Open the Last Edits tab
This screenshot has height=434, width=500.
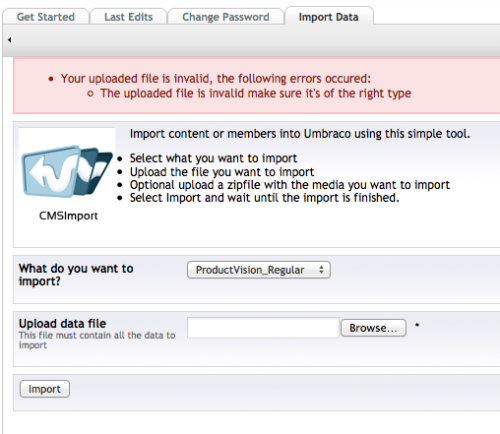[x=128, y=17]
